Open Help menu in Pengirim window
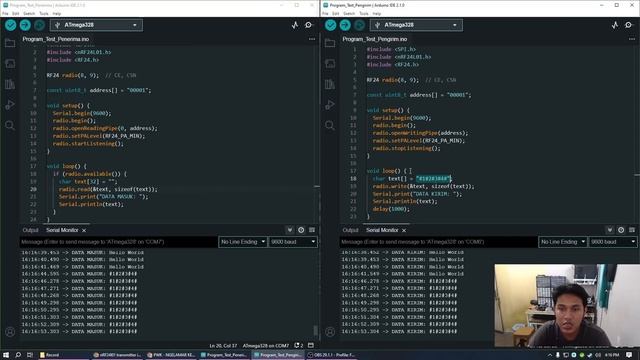640x360 pixels. (377, 13)
